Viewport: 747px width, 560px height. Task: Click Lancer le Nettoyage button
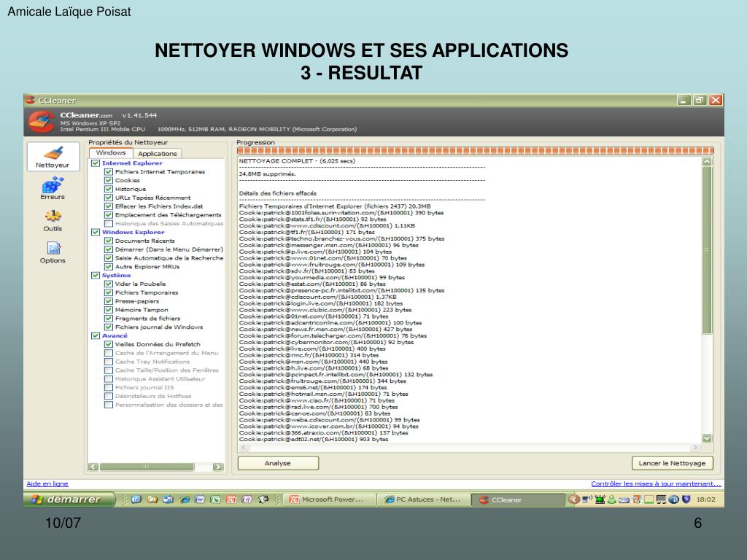tap(672, 463)
